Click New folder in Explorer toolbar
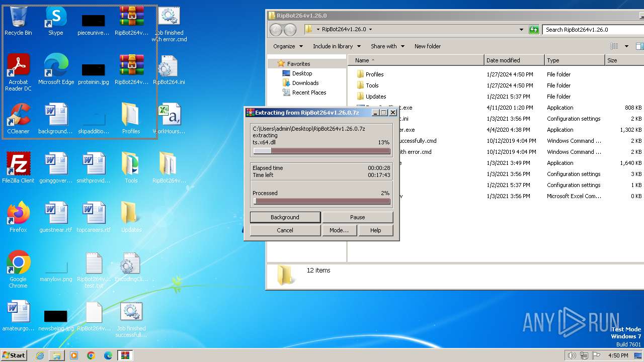644x362 pixels. point(428,46)
